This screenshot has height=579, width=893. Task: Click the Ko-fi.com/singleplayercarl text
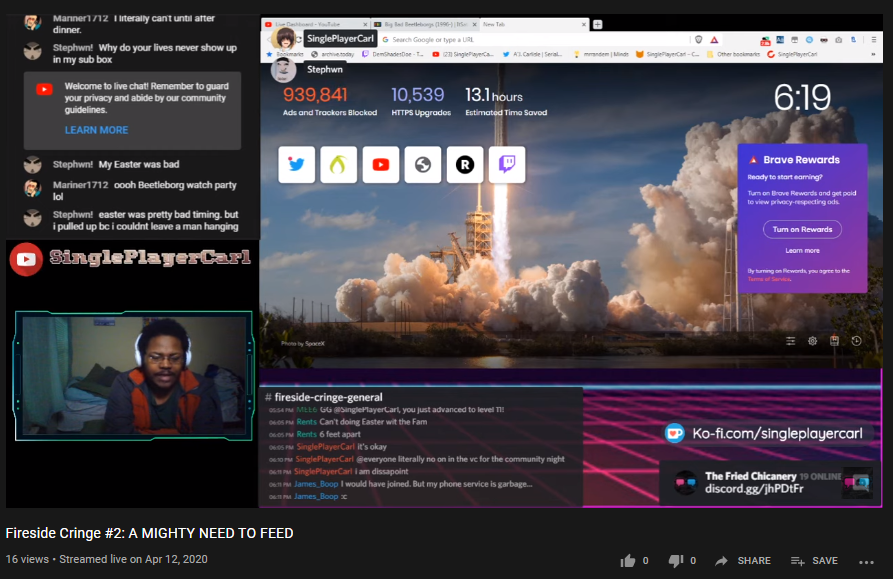[777, 434]
